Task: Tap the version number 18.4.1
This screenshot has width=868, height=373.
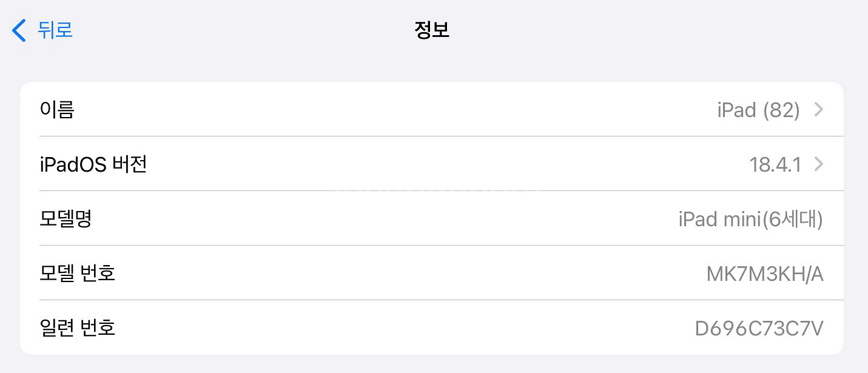Action: click(x=775, y=165)
